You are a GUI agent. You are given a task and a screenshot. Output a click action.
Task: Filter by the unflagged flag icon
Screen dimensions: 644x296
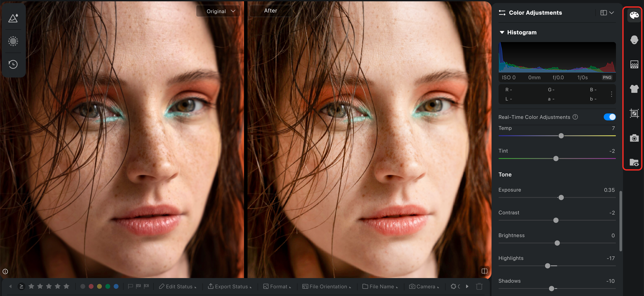[130, 286]
